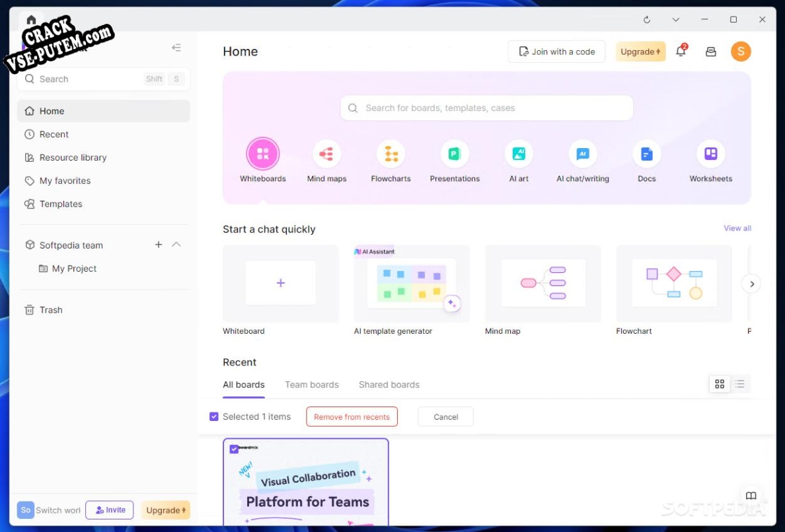Viewport: 785px width, 532px height.
Task: Uncheck the Selected 1 items checkbox
Action: (214, 417)
